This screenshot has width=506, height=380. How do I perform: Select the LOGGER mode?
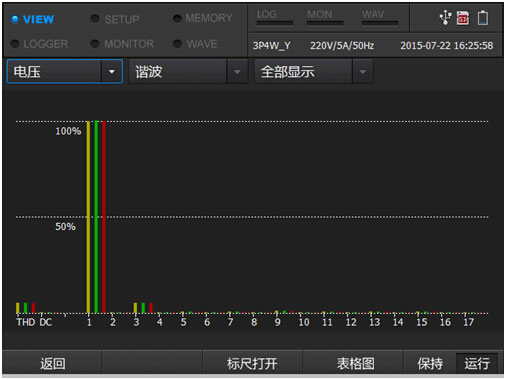(39, 44)
